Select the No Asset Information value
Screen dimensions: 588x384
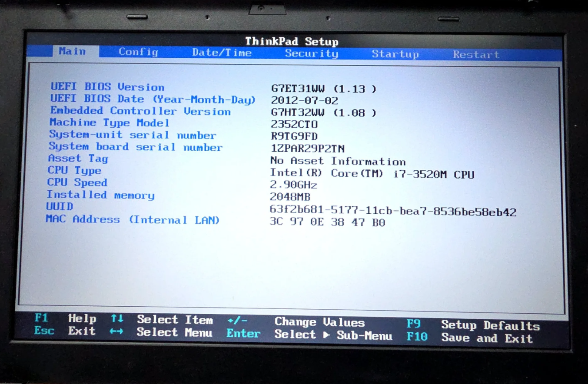tap(338, 161)
